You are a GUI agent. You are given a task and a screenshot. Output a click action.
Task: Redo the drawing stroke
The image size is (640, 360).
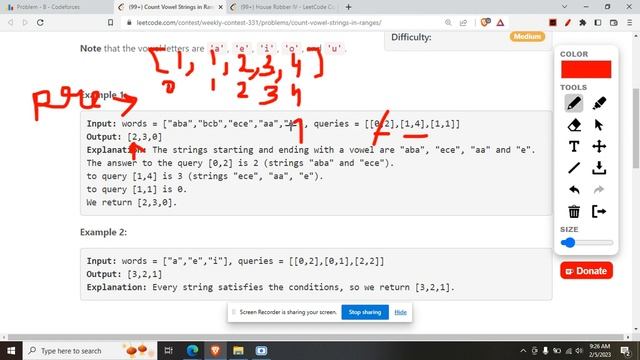599,189
